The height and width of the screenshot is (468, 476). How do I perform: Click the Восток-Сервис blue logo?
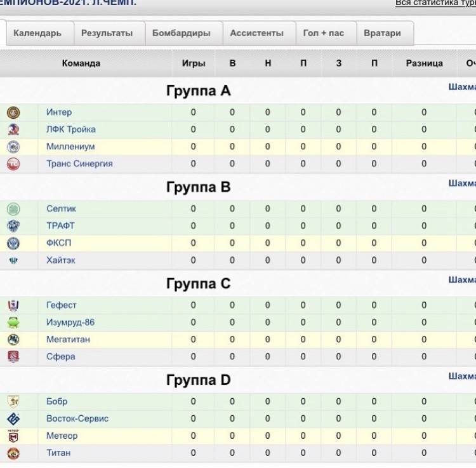click(13, 419)
